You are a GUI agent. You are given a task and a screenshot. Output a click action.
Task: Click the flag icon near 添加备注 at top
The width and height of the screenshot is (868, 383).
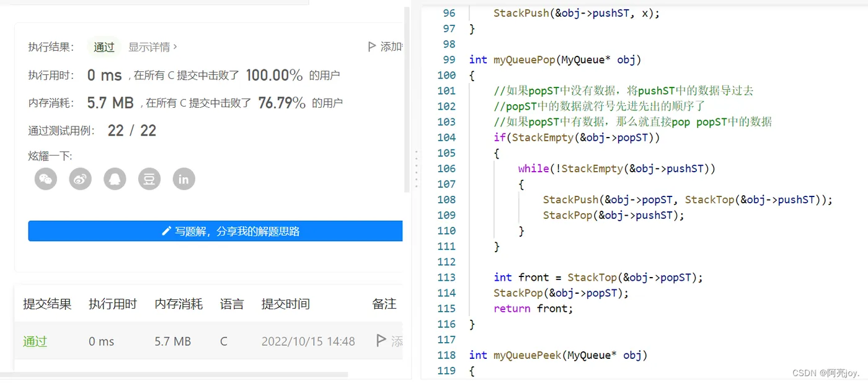371,45
